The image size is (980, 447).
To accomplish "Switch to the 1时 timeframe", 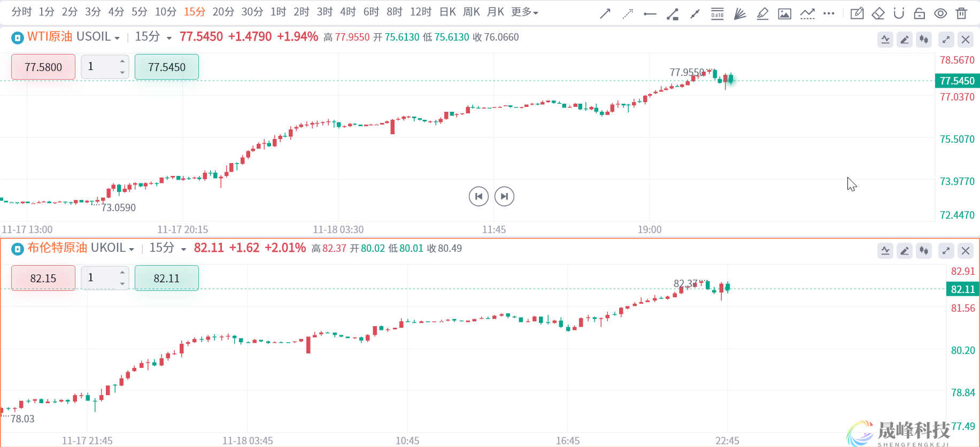I will [278, 12].
